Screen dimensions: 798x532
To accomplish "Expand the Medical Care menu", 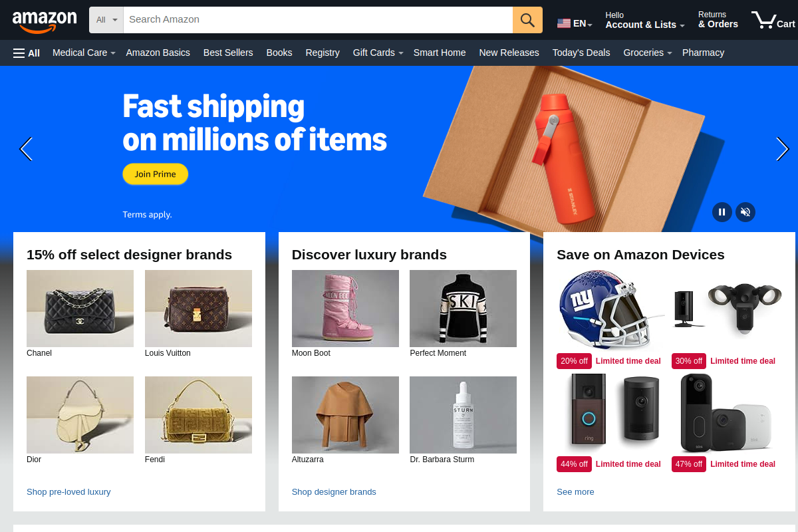I will [84, 53].
